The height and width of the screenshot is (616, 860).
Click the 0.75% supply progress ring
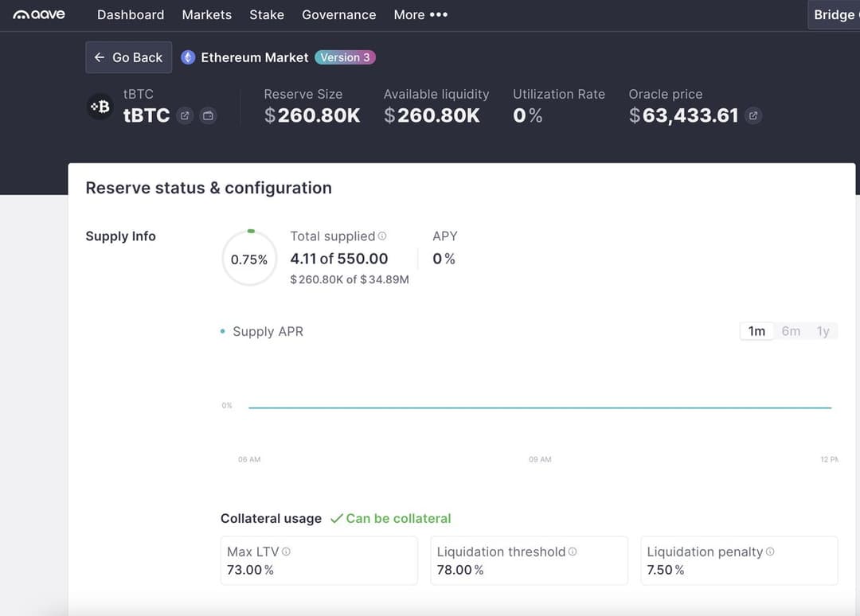click(249, 258)
